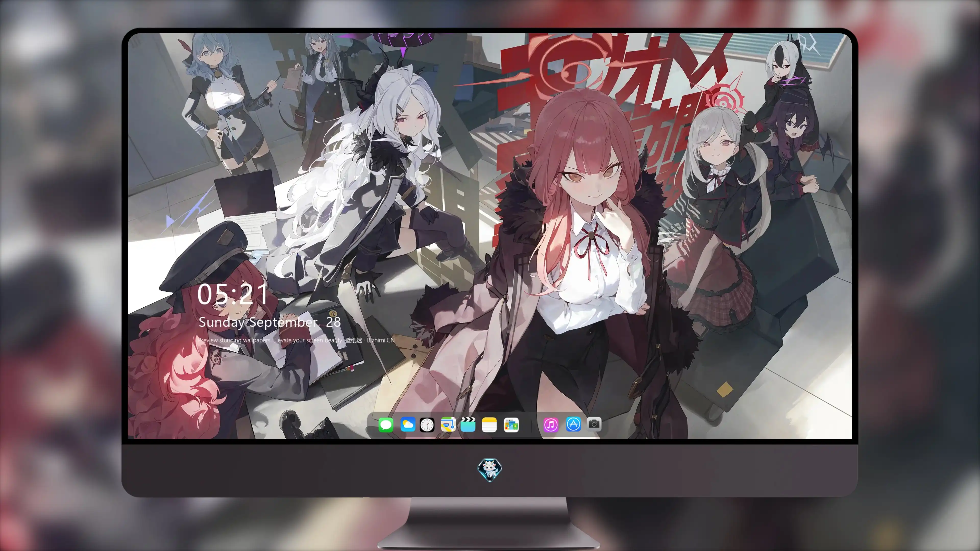Open the Messages app in the dock
The width and height of the screenshot is (980, 551).
[x=386, y=424]
